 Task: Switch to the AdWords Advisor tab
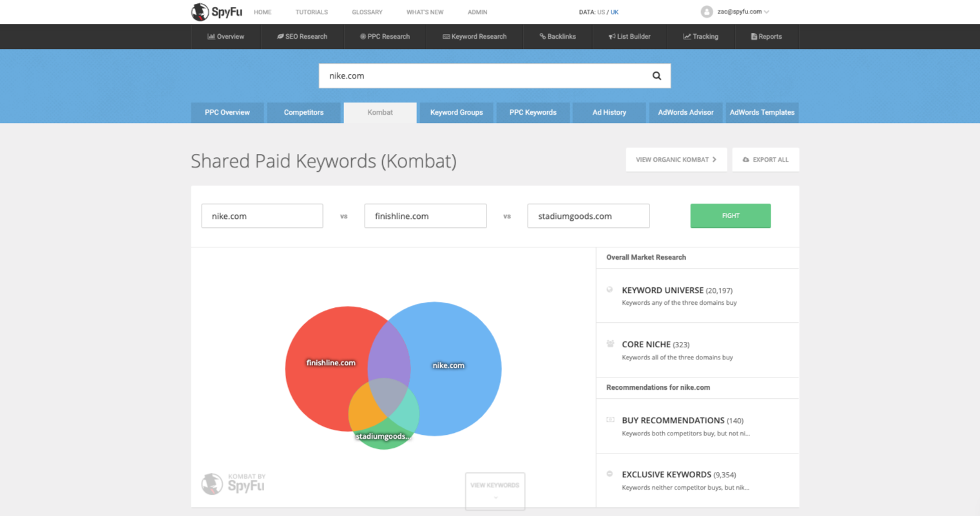click(686, 112)
